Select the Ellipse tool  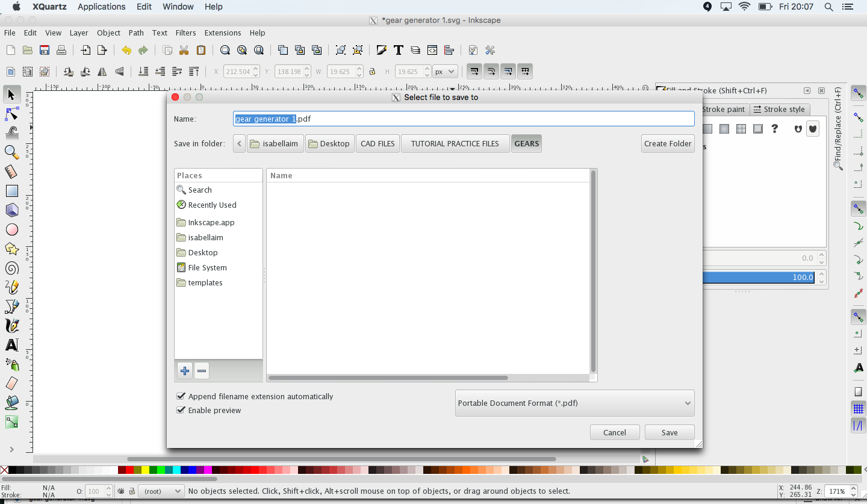click(11, 229)
